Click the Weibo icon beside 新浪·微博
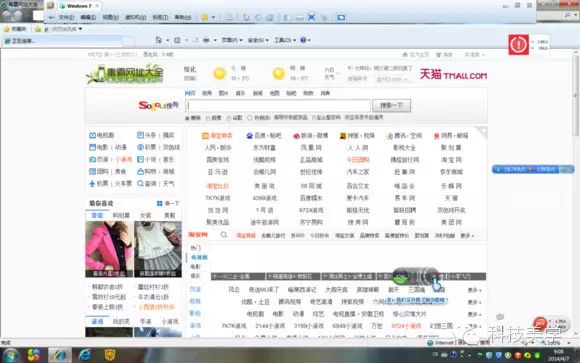The height and width of the screenshot is (363, 580). pyautogui.click(x=296, y=136)
